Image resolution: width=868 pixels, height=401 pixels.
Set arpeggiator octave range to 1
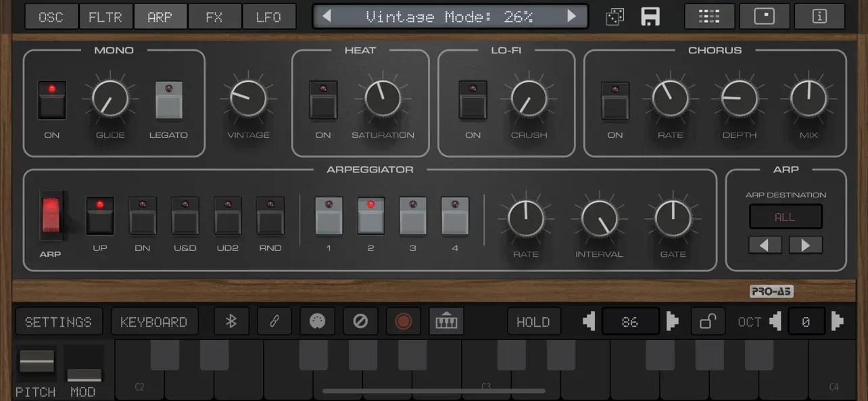329,216
